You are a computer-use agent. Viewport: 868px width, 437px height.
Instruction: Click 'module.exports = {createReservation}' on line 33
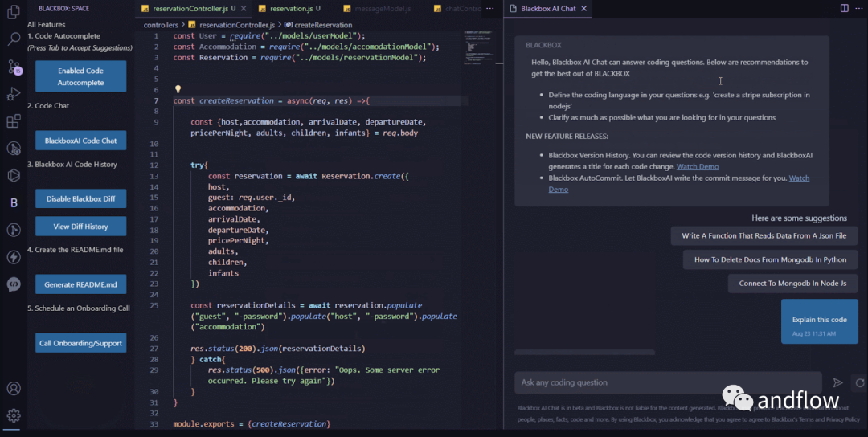click(252, 423)
